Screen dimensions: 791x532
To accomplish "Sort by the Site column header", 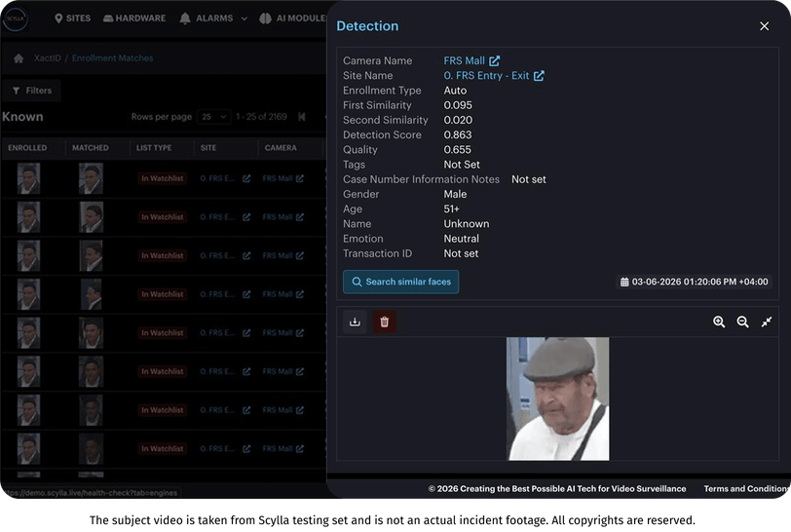I will point(208,148).
